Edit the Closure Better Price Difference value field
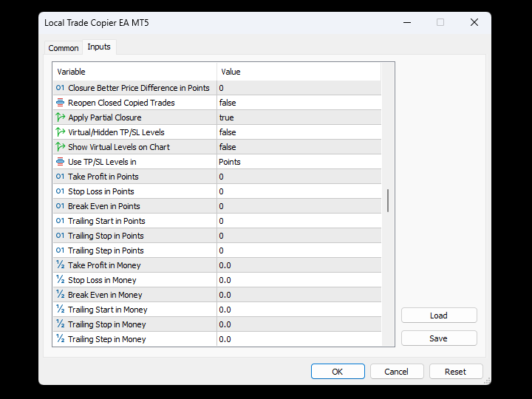 click(x=299, y=88)
